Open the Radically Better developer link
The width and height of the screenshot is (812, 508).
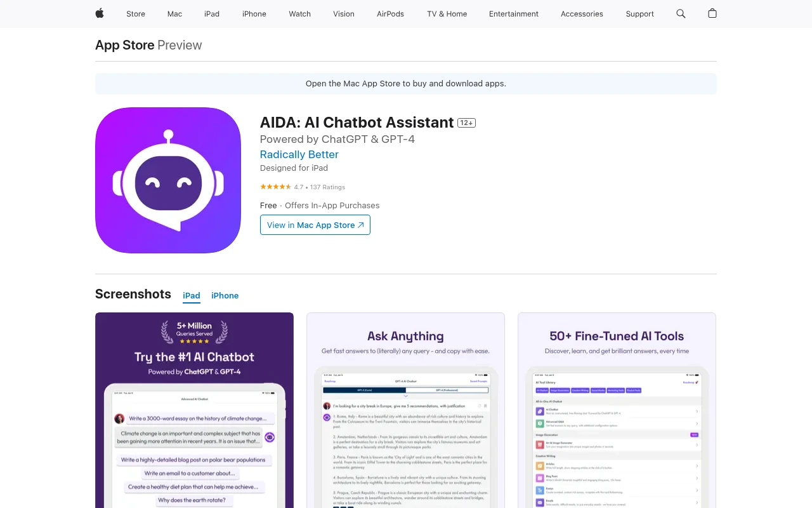click(299, 154)
